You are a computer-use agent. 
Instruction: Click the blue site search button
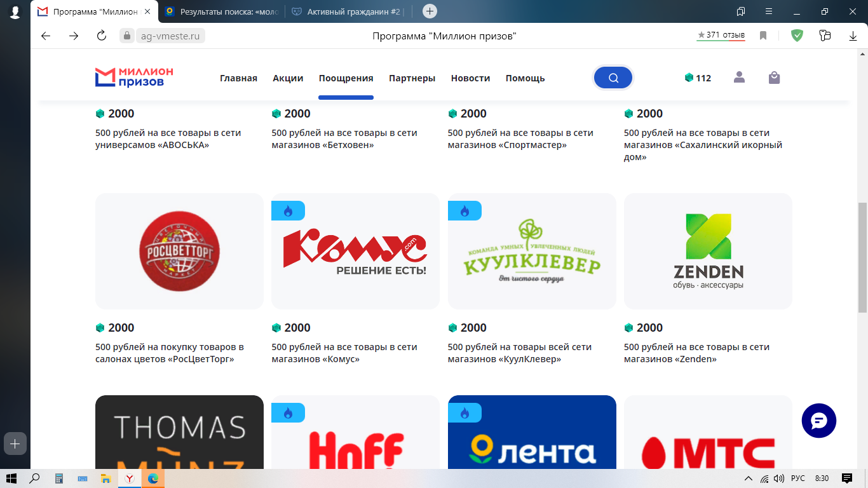tap(613, 78)
